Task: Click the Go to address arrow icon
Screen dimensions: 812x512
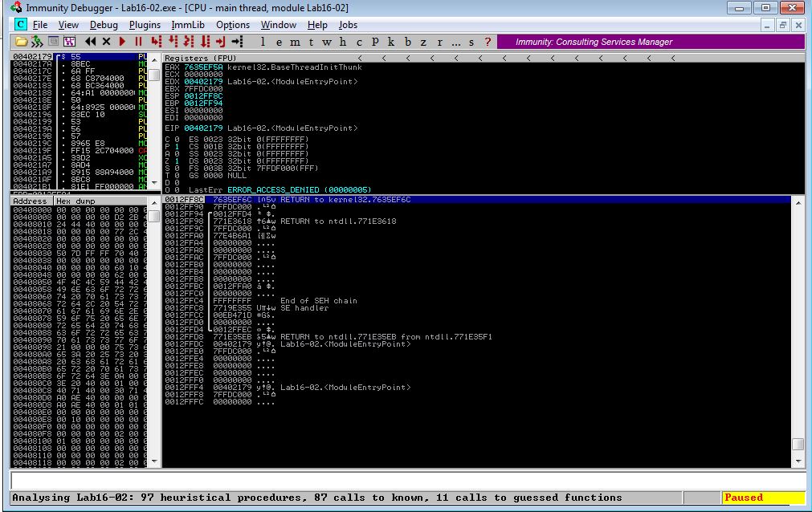Action: 237,42
